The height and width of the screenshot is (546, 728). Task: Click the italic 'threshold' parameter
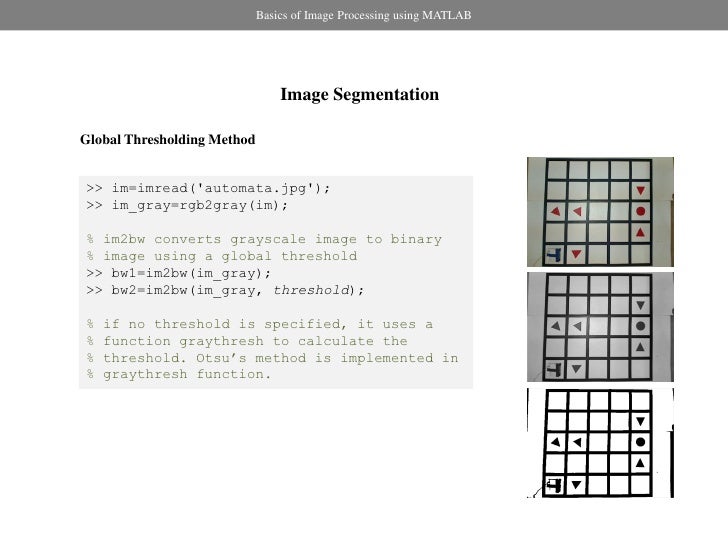[x=311, y=290]
